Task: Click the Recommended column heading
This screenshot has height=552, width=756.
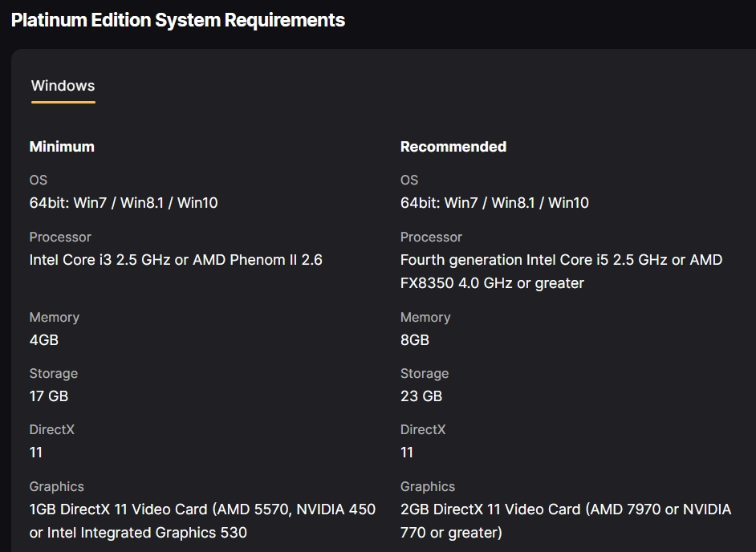Action: pyautogui.click(x=453, y=147)
